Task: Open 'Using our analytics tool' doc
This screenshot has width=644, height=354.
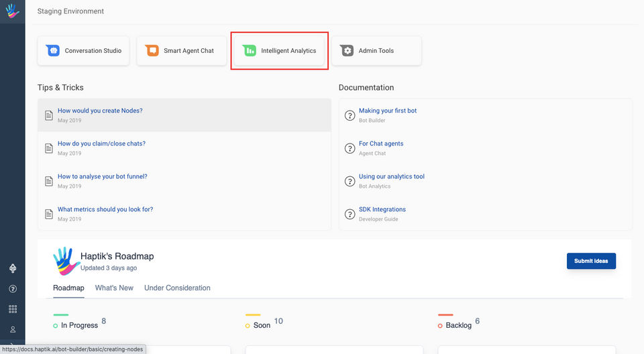Action: 392,176
